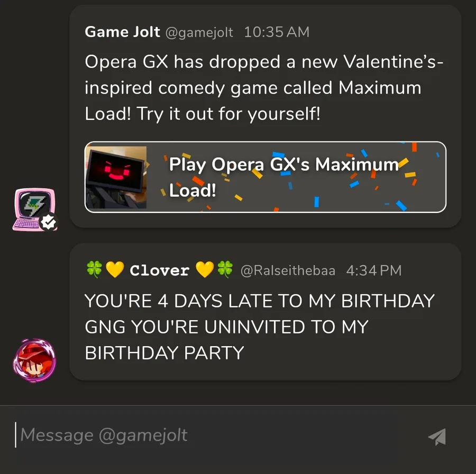476x474 pixels.
Task: Click the verified badge on Game Jolt's avatar
Action: 49,222
